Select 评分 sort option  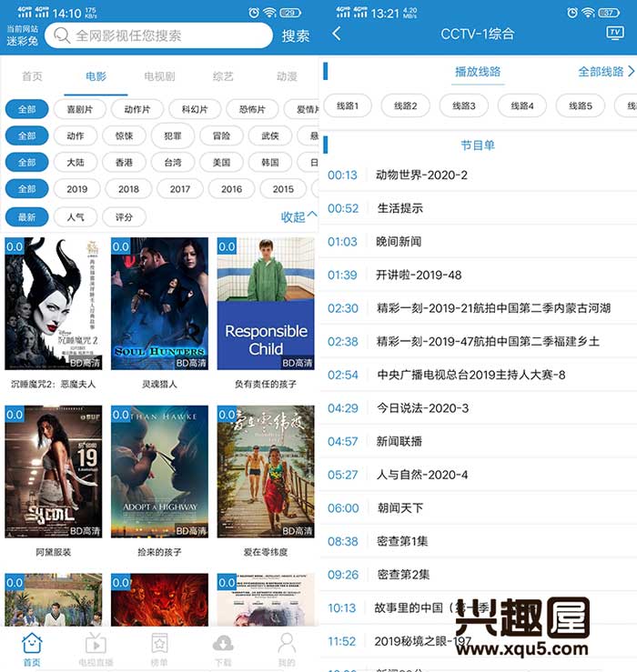click(x=124, y=217)
